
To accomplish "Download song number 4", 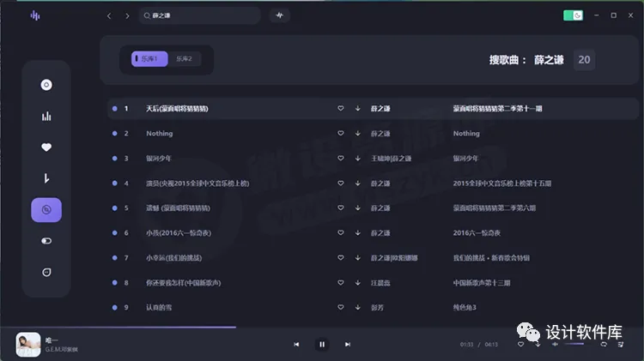I will tap(358, 183).
